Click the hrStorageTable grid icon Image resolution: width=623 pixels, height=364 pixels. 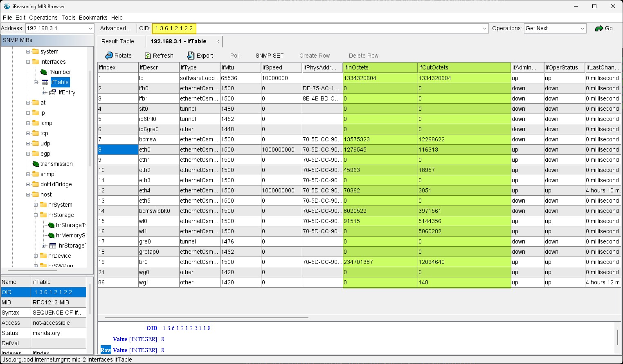click(53, 246)
